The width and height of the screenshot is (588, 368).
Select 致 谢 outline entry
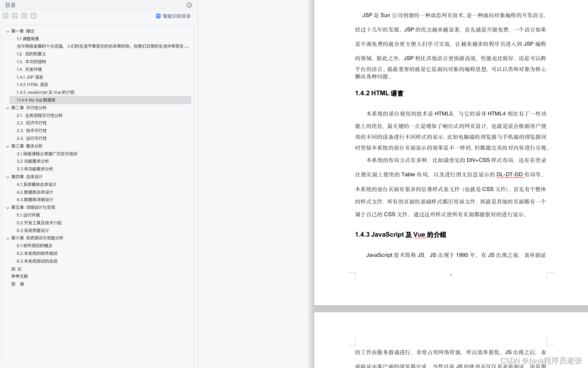coord(17,284)
